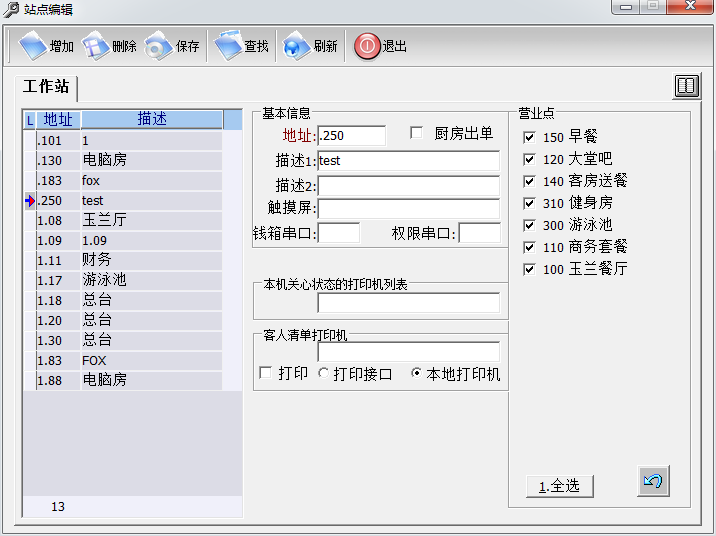Select the 1.09 address cell

coord(58,241)
